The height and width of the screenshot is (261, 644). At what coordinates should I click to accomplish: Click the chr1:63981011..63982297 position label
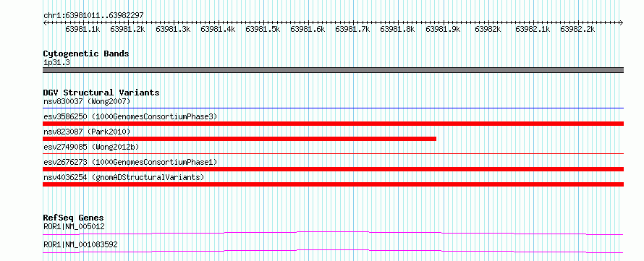click(93, 16)
